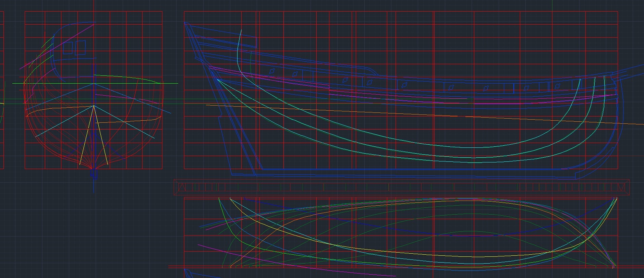Select the right stern window rectangle in the body plan

point(80,48)
